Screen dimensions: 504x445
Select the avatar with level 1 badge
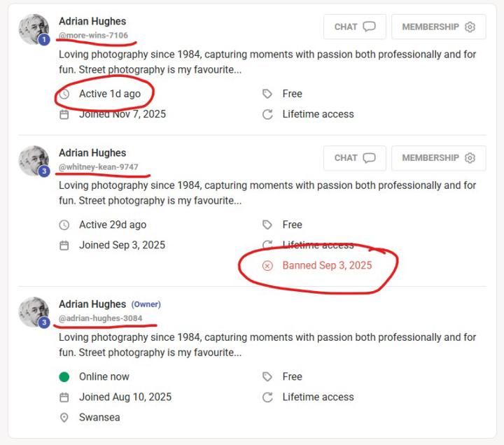coord(34,29)
